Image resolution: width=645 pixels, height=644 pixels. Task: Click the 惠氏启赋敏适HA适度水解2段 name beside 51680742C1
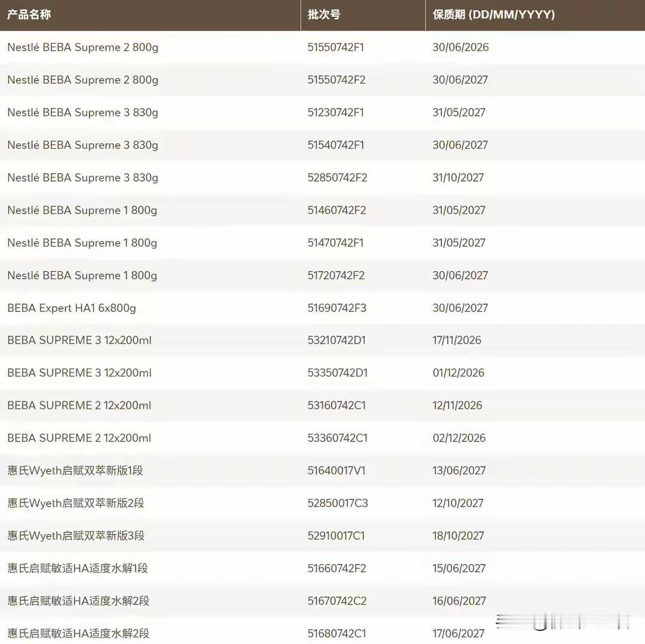[78, 633]
